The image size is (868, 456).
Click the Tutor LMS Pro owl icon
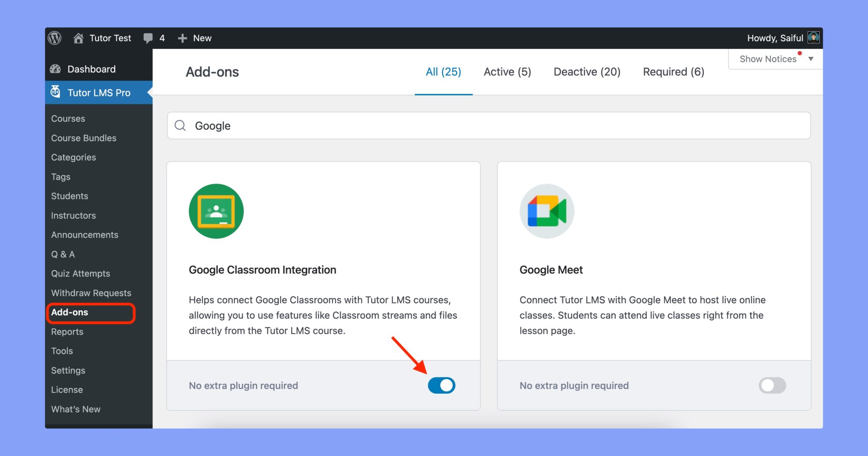point(56,92)
